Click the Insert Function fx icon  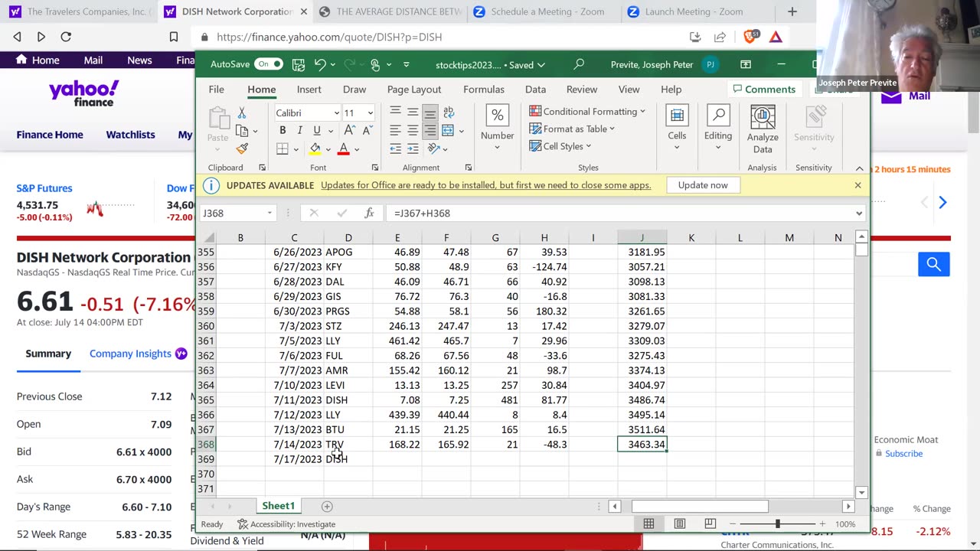pos(369,214)
